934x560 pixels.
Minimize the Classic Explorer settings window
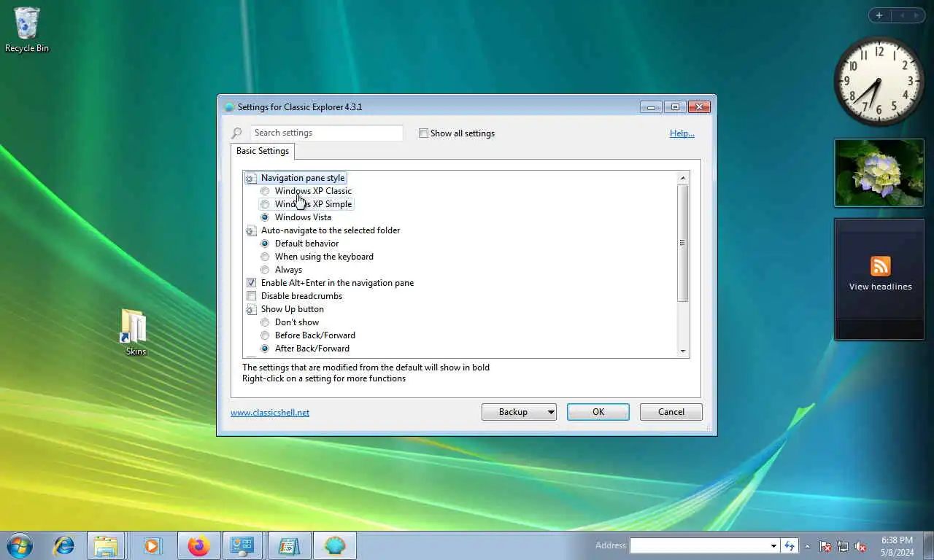(x=651, y=107)
